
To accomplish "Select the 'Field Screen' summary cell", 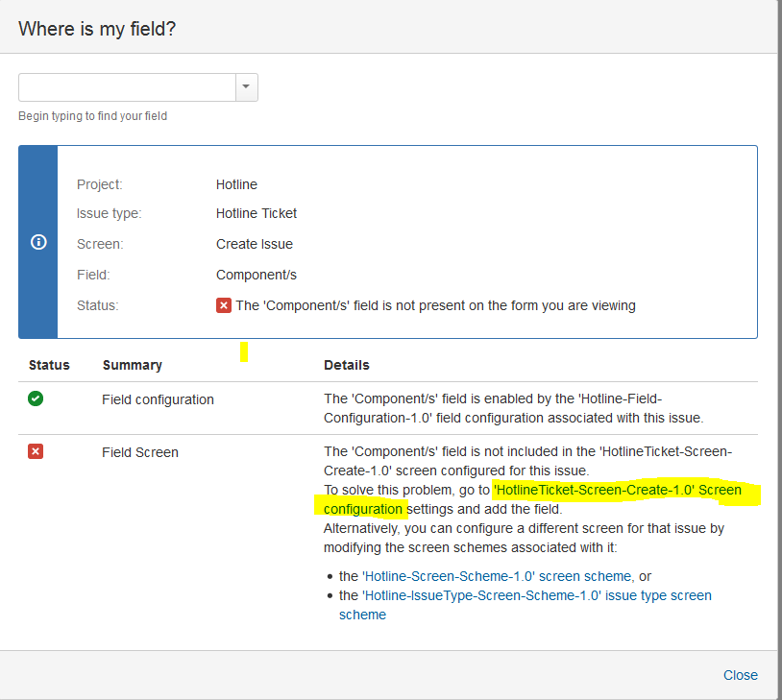I will pos(140,452).
